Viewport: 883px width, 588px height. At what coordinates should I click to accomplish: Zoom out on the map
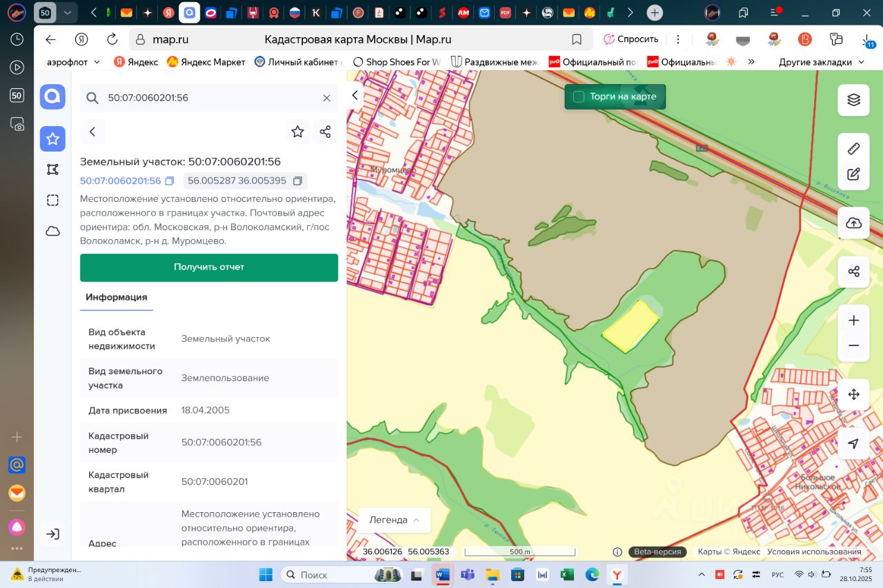click(x=853, y=345)
